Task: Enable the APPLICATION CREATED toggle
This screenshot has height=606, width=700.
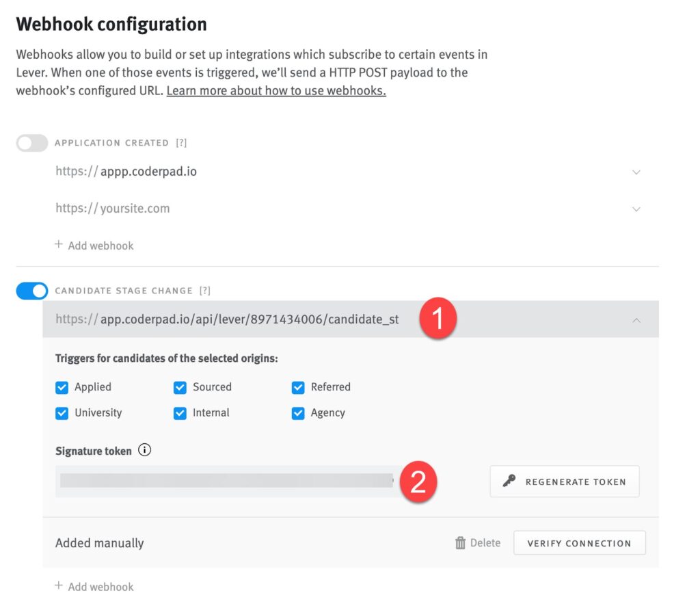Action: [x=31, y=142]
